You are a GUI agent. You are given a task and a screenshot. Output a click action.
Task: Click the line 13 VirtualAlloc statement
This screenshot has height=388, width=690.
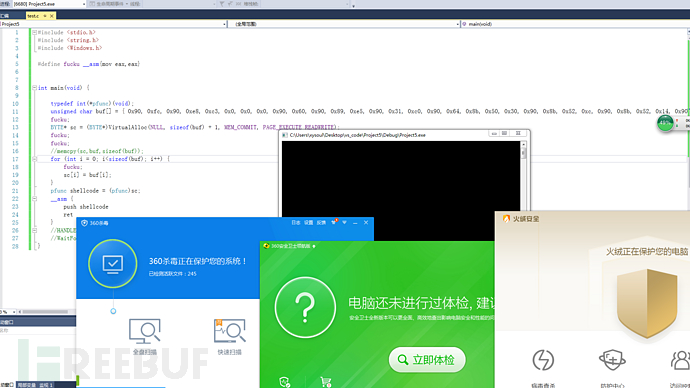195,127
